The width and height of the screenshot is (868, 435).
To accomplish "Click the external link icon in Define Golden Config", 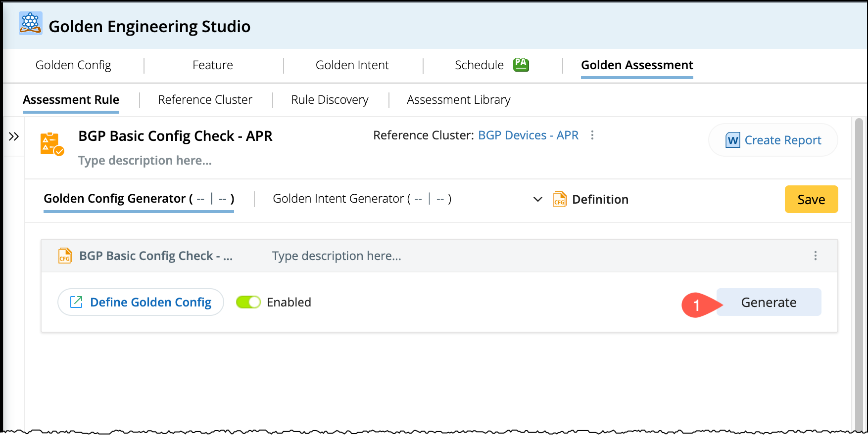I will (x=76, y=302).
